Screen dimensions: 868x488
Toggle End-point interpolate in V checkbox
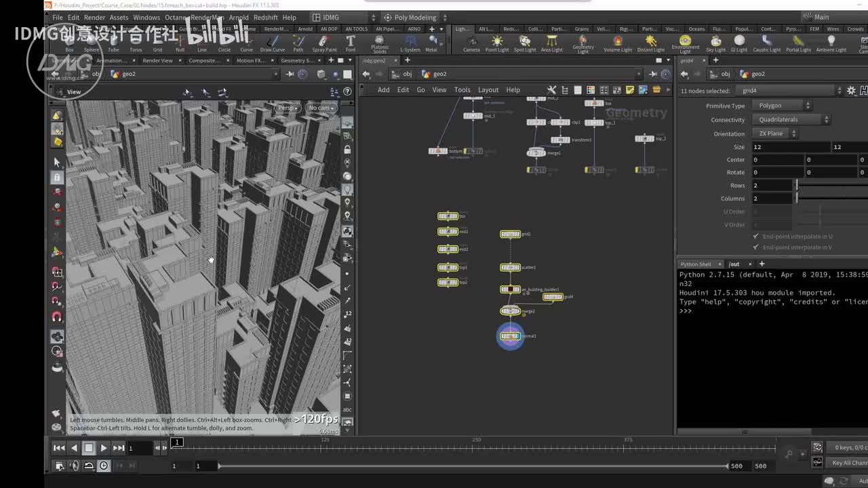click(x=756, y=247)
